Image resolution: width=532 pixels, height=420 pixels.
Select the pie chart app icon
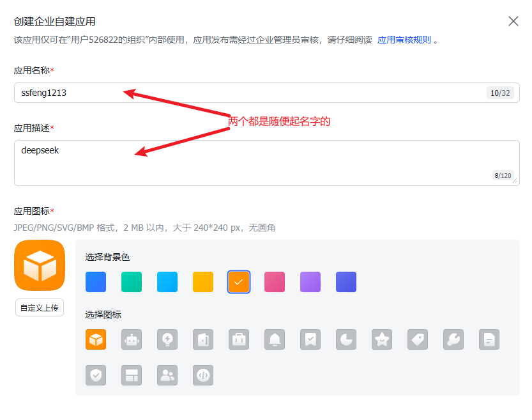pos(346,339)
